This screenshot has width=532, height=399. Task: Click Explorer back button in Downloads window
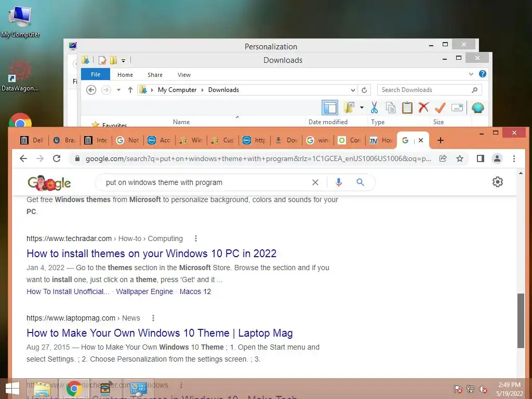(91, 90)
